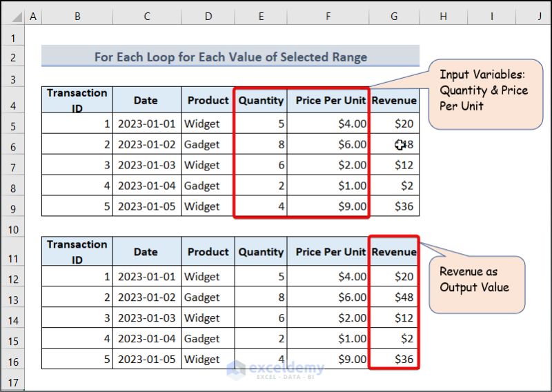
Task: Select row 13 header
Action: pos(13,297)
